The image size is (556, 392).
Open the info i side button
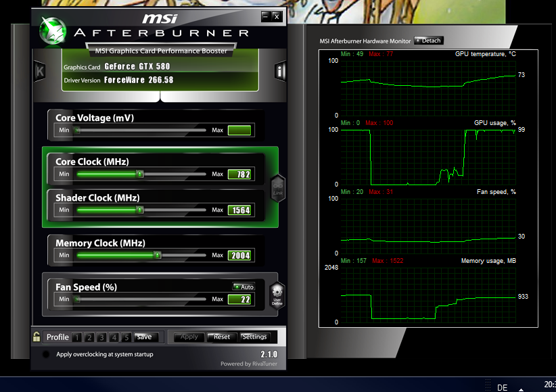[x=280, y=71]
